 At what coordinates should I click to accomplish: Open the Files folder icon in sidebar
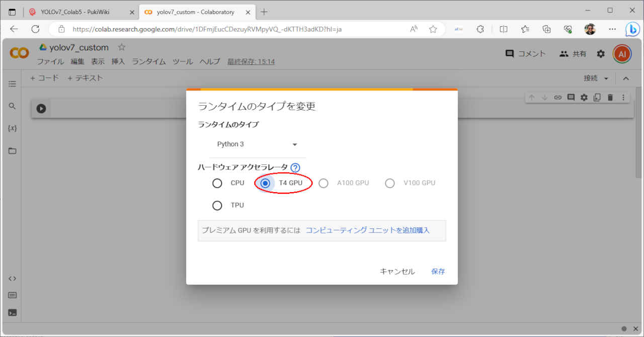13,151
